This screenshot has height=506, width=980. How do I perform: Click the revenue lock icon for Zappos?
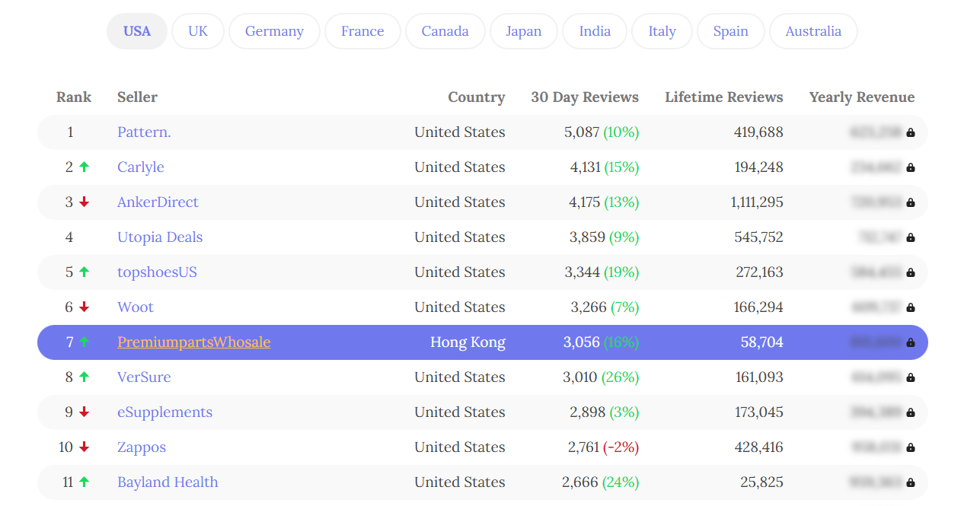click(911, 447)
